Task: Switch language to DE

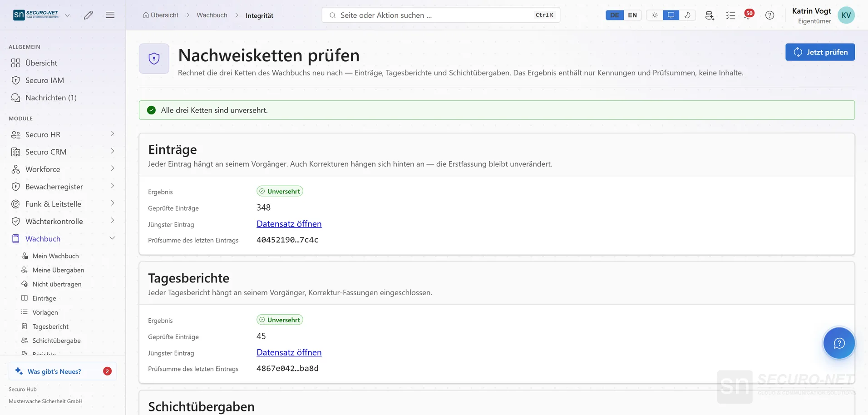Action: (615, 15)
